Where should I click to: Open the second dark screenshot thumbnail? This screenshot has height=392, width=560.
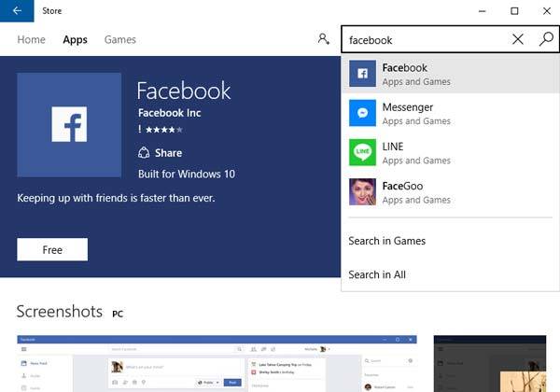[x=490, y=363]
